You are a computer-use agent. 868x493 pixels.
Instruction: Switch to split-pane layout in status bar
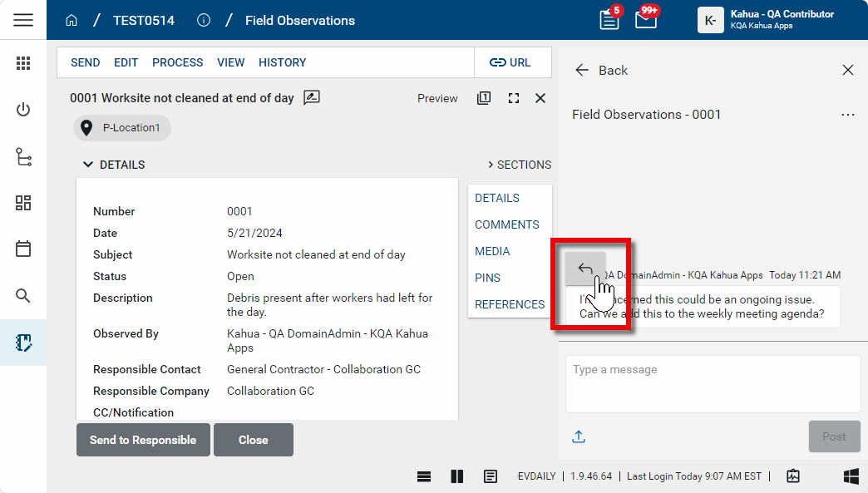tap(456, 476)
